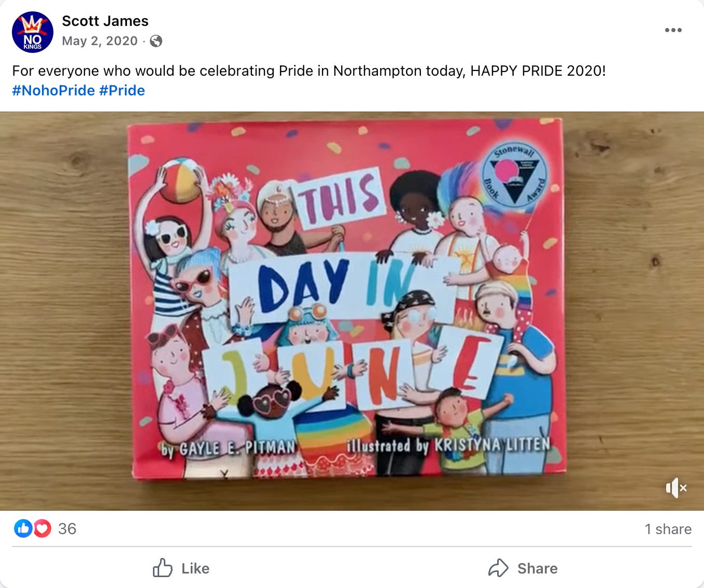Click the public globe audience icon

click(156, 41)
